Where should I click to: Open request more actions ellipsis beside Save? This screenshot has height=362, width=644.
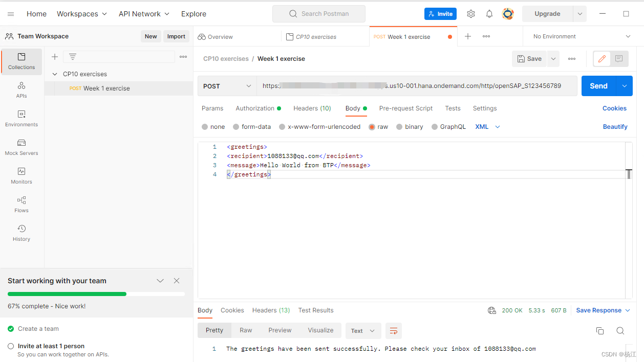point(572,59)
